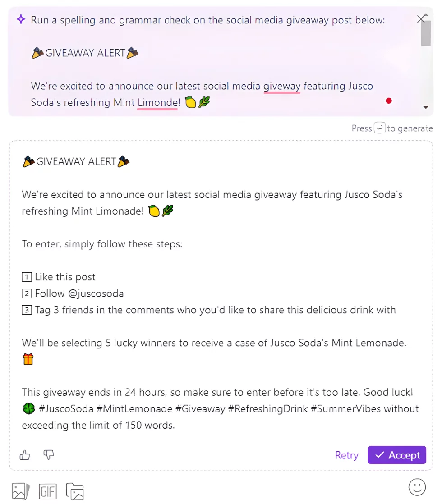Expand the prompt text via the down arrow
Viewport: 442px width, 504px height.
[x=425, y=107]
